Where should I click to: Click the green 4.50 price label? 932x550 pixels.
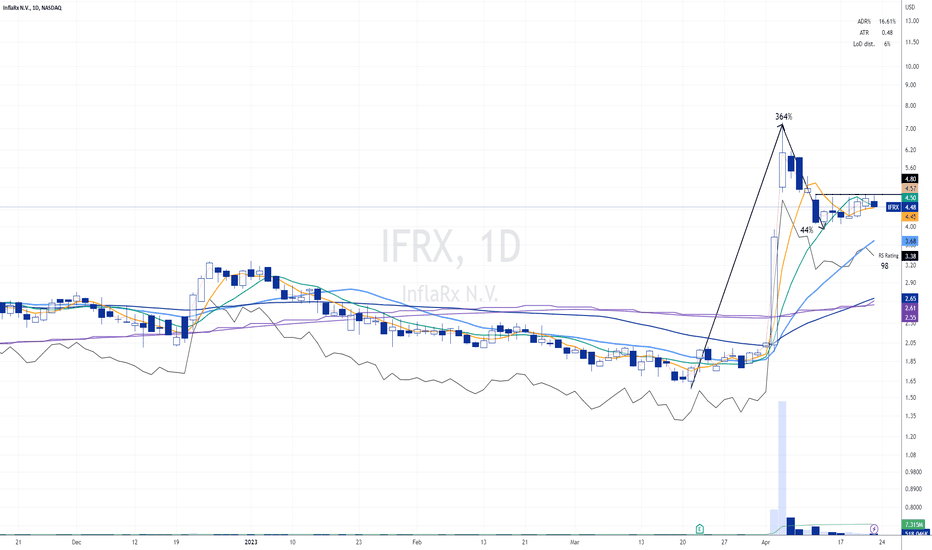tap(910, 198)
